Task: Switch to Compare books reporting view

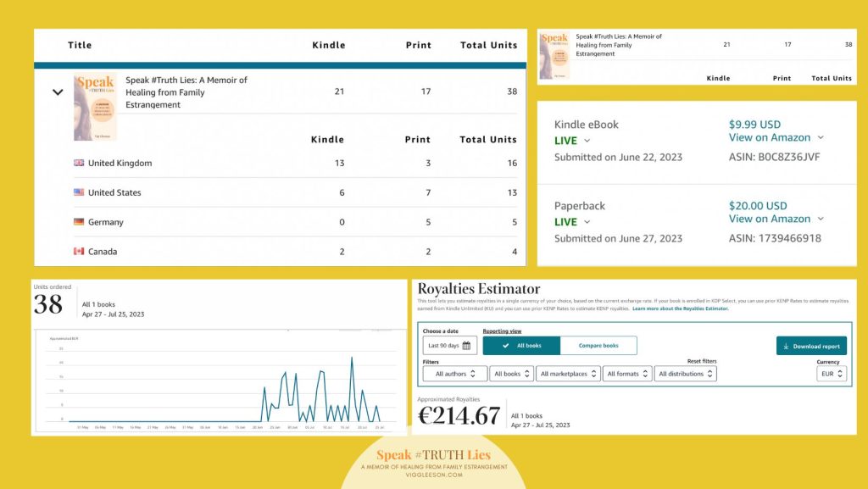Action: pyautogui.click(x=598, y=346)
